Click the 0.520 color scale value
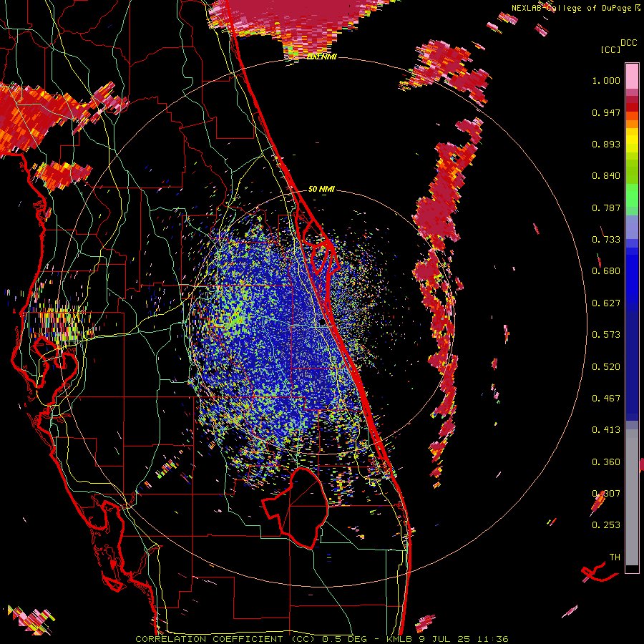644x644 pixels. click(606, 367)
